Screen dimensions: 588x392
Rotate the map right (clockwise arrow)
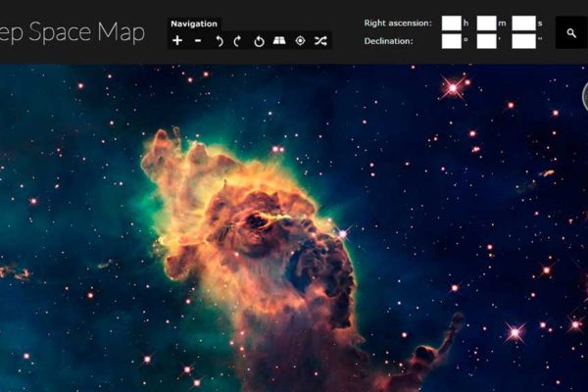(237, 41)
